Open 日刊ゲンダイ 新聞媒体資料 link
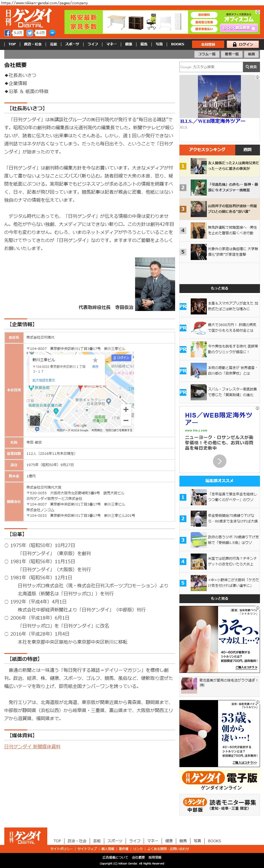Image resolution: width=264 pixels, height=868 pixels. coord(32,746)
